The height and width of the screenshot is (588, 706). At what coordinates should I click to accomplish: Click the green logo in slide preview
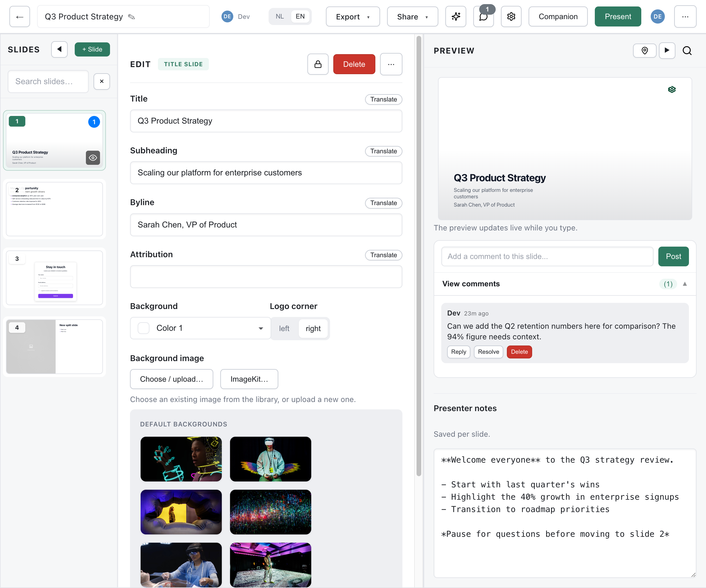[x=672, y=89]
